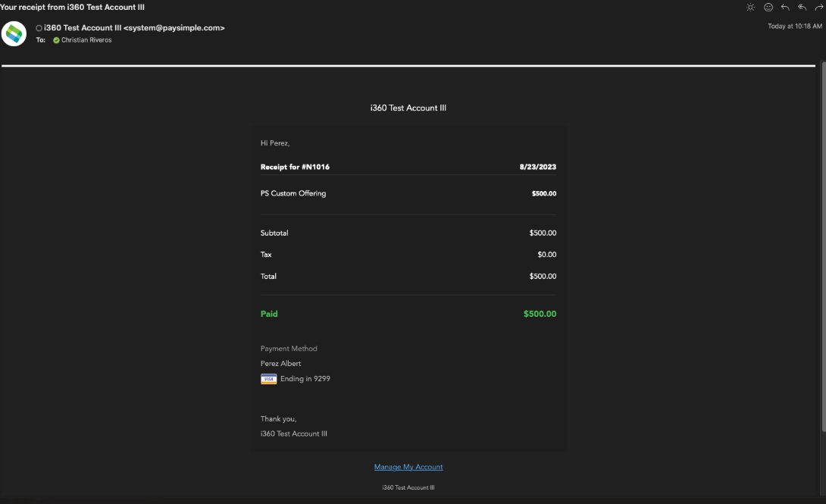The height and width of the screenshot is (504, 826).
Task: Open the Manage My Account link
Action: [x=408, y=467]
